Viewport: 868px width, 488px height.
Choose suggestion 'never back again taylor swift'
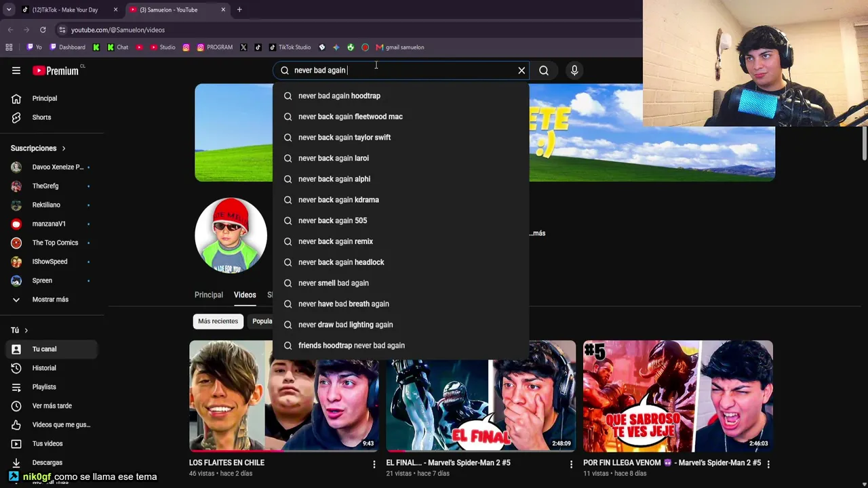coord(401,138)
